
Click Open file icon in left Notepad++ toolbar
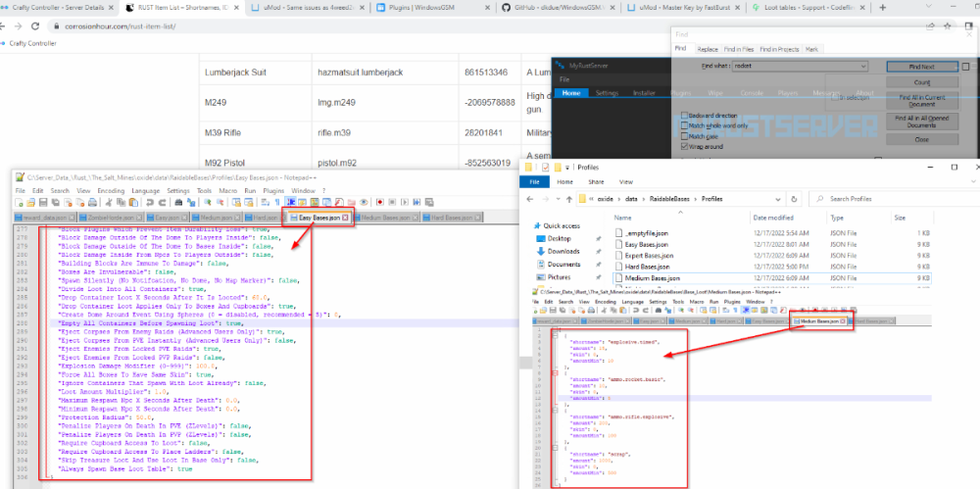tap(30, 202)
